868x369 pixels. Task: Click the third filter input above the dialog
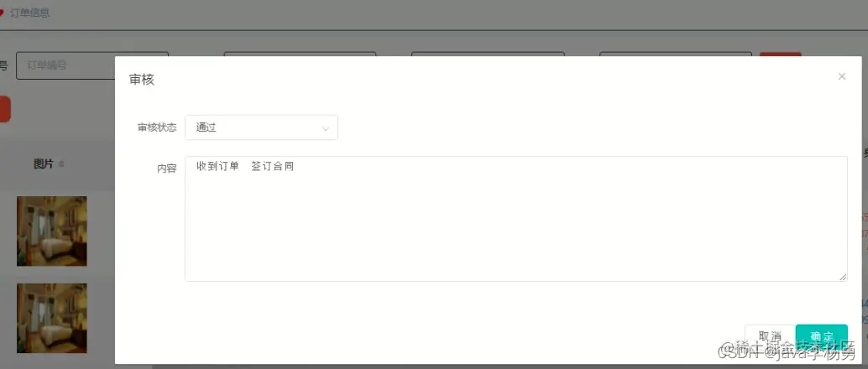click(488, 55)
